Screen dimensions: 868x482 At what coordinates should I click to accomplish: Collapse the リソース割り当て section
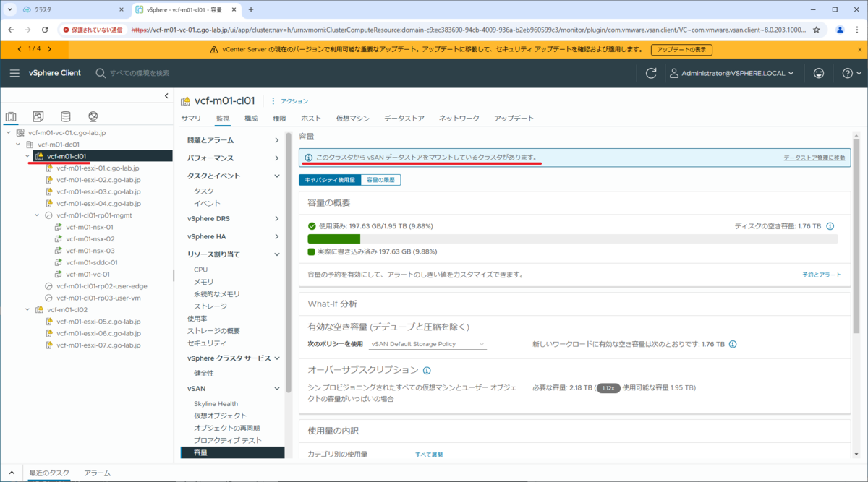pyautogui.click(x=277, y=254)
